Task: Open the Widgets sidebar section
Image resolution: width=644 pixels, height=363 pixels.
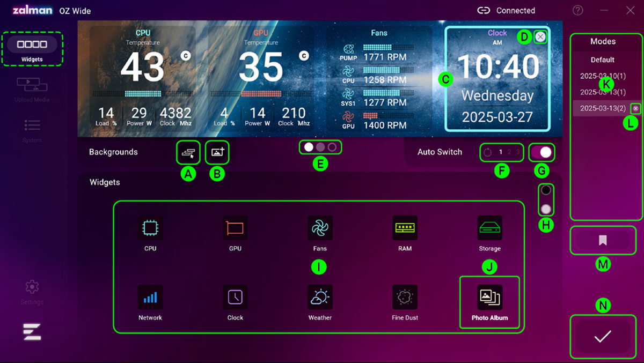Action: (x=32, y=49)
